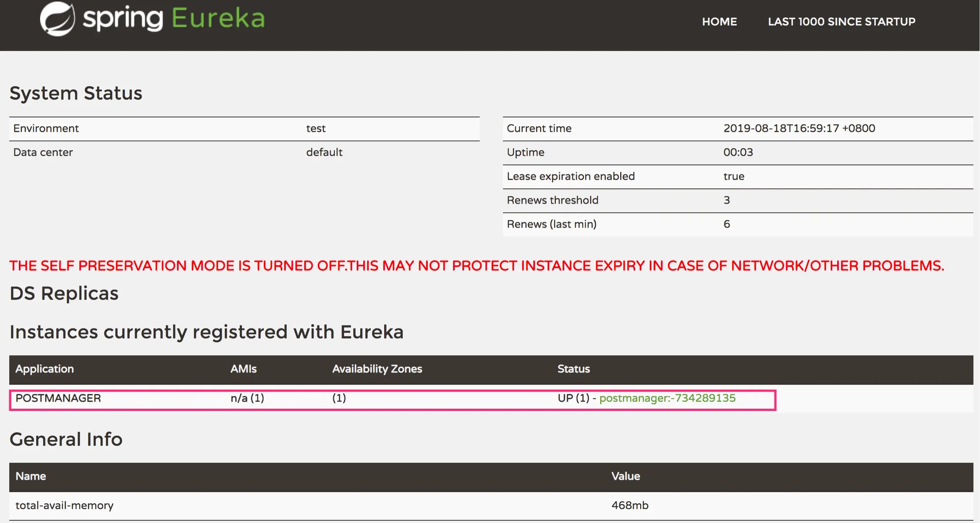Click the red self preservation warning text

477,266
